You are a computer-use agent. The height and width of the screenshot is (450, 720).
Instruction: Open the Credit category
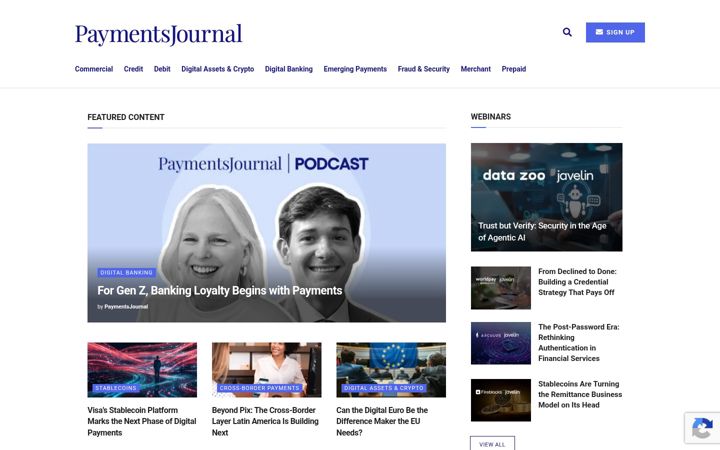[133, 69]
